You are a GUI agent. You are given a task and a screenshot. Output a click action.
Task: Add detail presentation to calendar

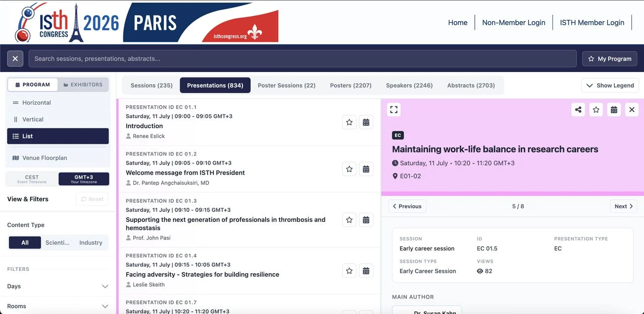(614, 110)
